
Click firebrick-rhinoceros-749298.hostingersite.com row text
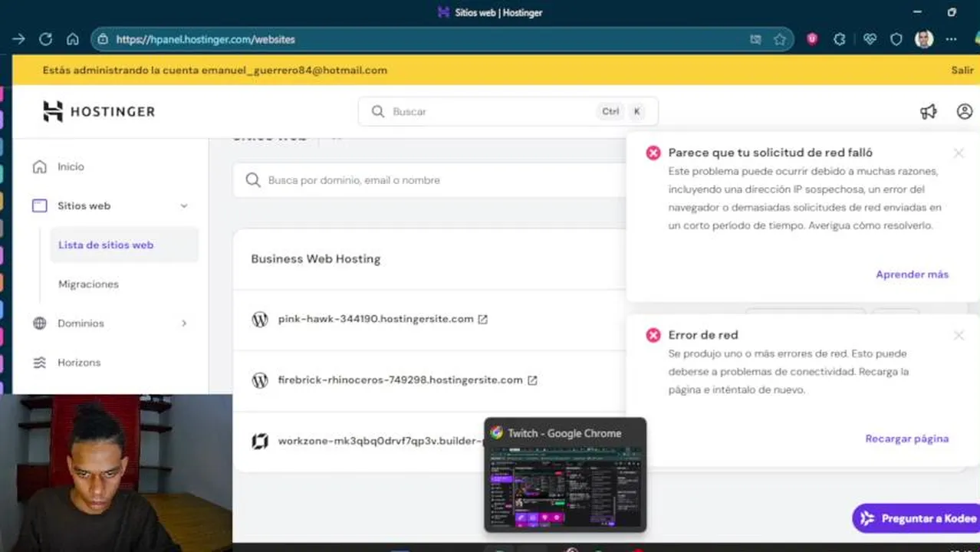point(400,380)
